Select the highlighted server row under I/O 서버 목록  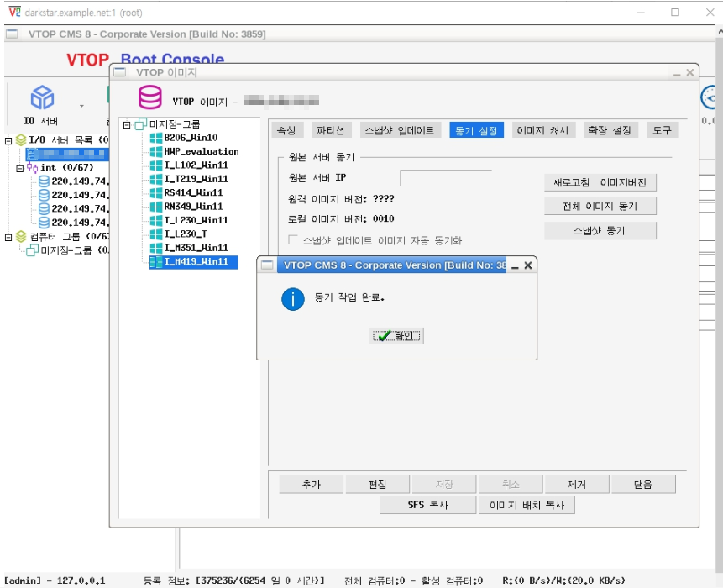point(67,154)
